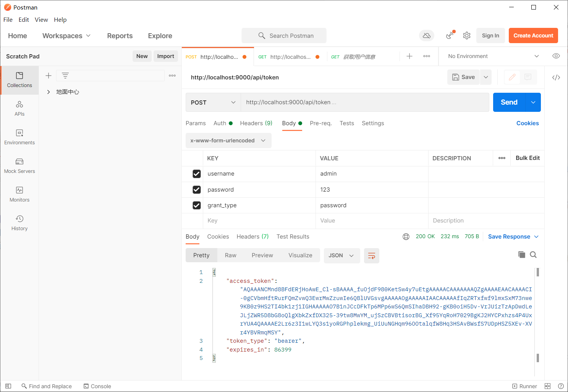Click the empty Key input cell
The width and height of the screenshot is (568, 392).
[259, 221]
